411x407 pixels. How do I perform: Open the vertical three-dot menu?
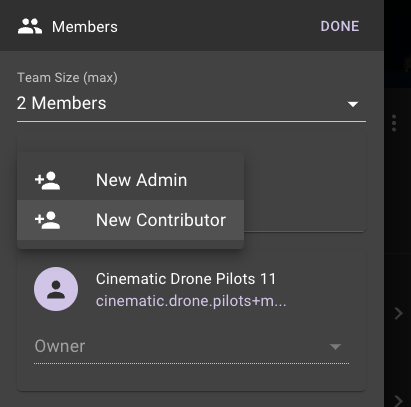click(x=394, y=123)
